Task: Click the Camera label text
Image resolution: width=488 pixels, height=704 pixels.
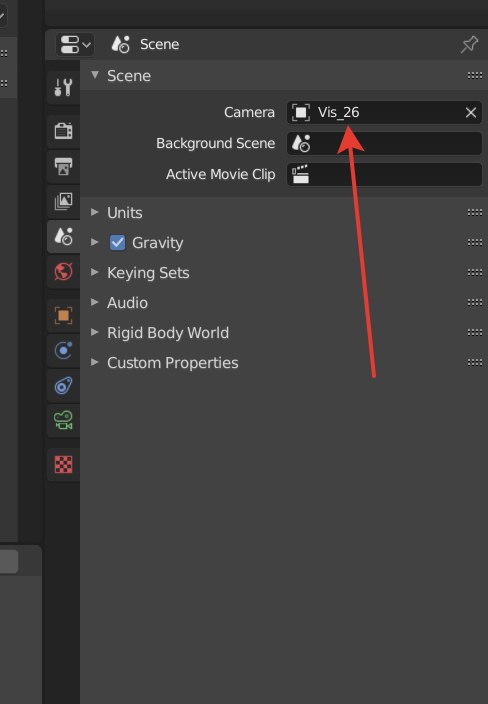Action: pos(249,112)
